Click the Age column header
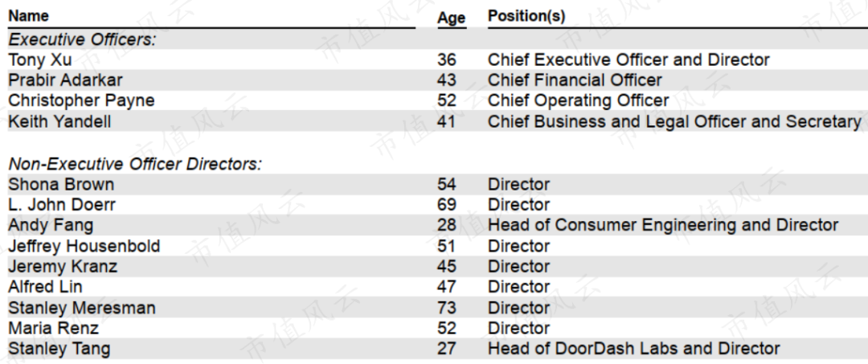The image size is (868, 364). (x=451, y=18)
